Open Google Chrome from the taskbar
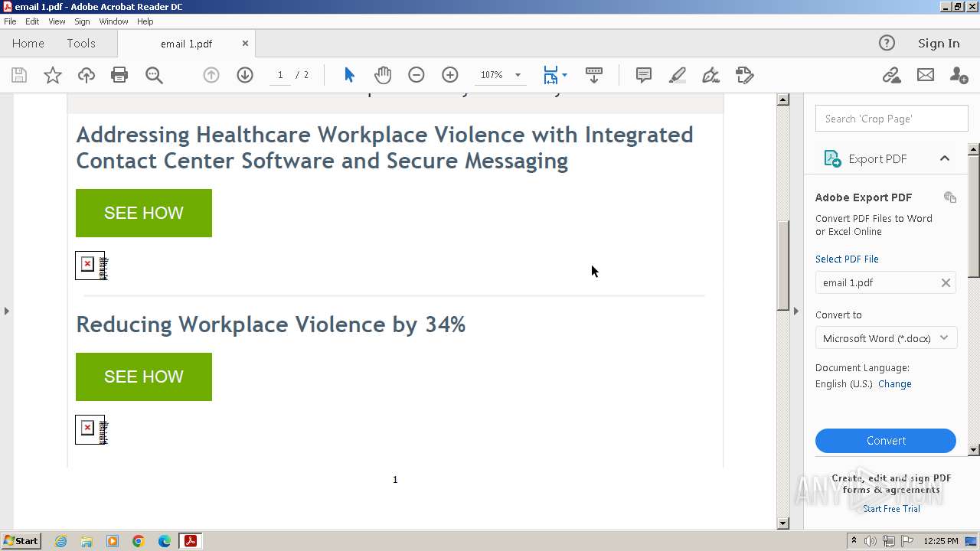This screenshot has height=551, width=980. (x=139, y=541)
